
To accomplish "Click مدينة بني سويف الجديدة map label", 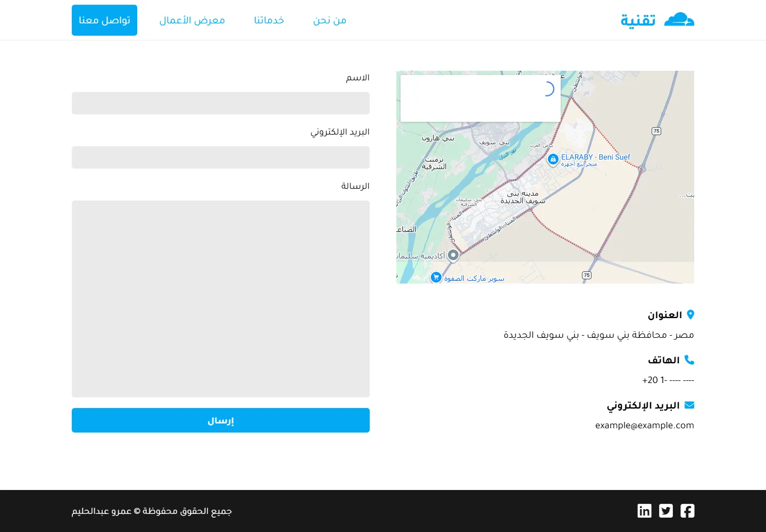I will [x=523, y=197].
